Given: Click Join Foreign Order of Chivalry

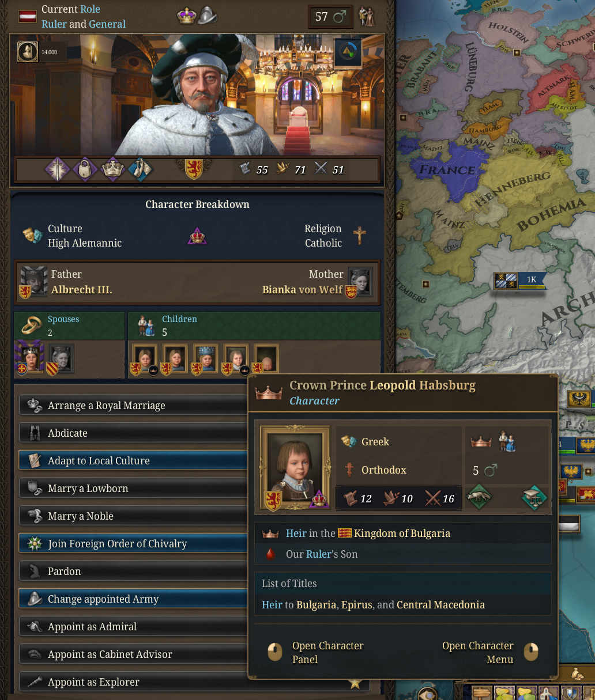Looking at the screenshot, I should pyautogui.click(x=133, y=544).
